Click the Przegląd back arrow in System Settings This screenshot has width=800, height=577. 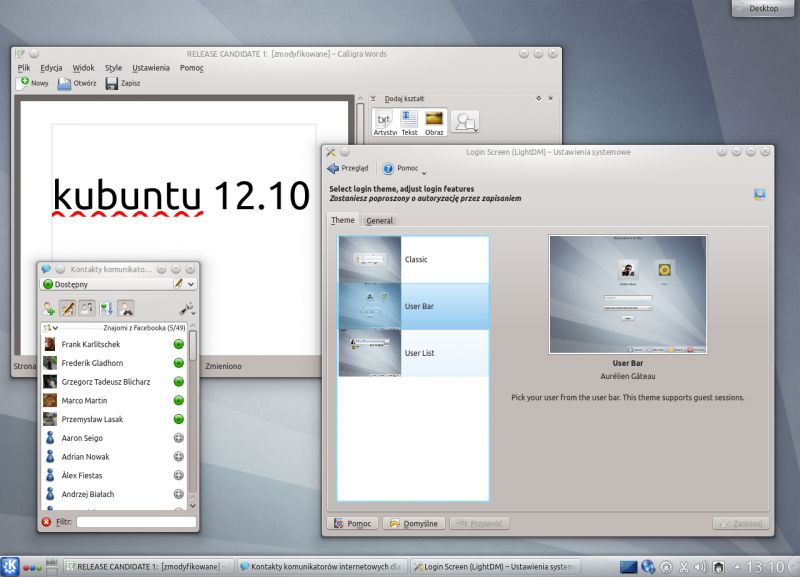pyautogui.click(x=333, y=168)
